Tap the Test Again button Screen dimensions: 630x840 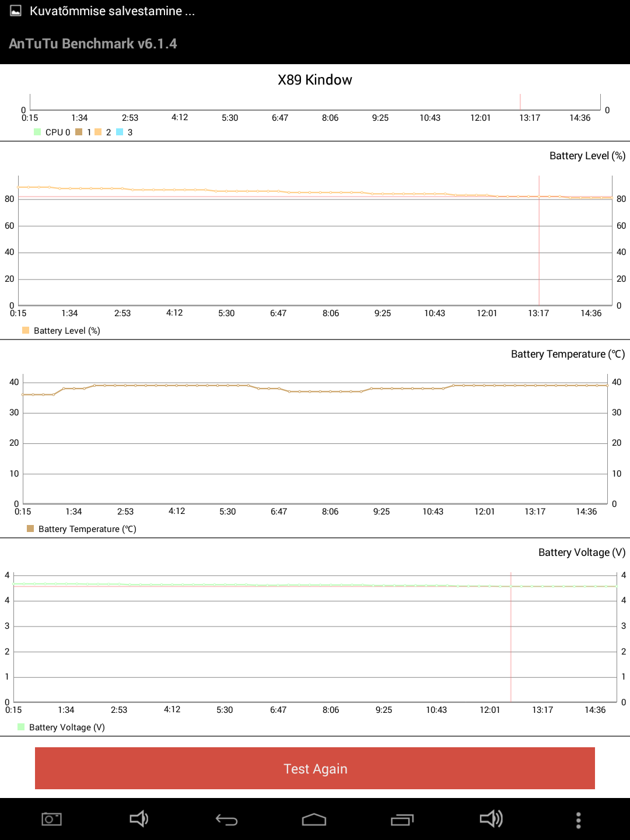(315, 768)
